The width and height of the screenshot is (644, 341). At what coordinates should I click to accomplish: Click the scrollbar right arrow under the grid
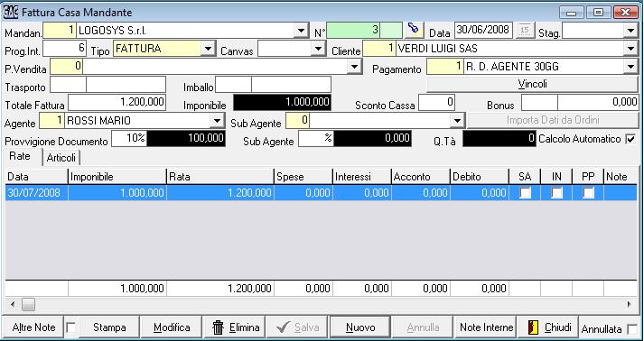pos(630,305)
